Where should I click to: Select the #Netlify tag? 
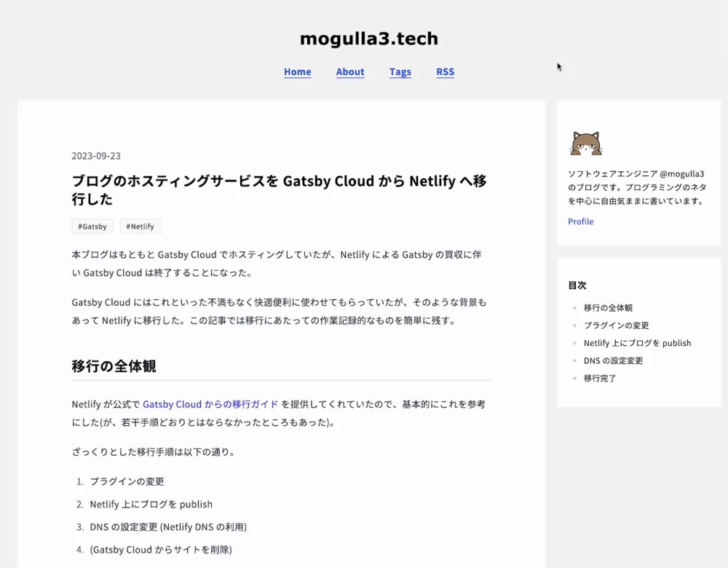point(141,226)
